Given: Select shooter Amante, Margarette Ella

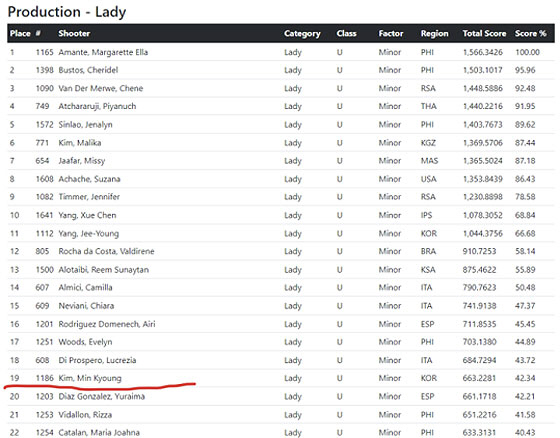Looking at the screenshot, I should click(x=103, y=52).
